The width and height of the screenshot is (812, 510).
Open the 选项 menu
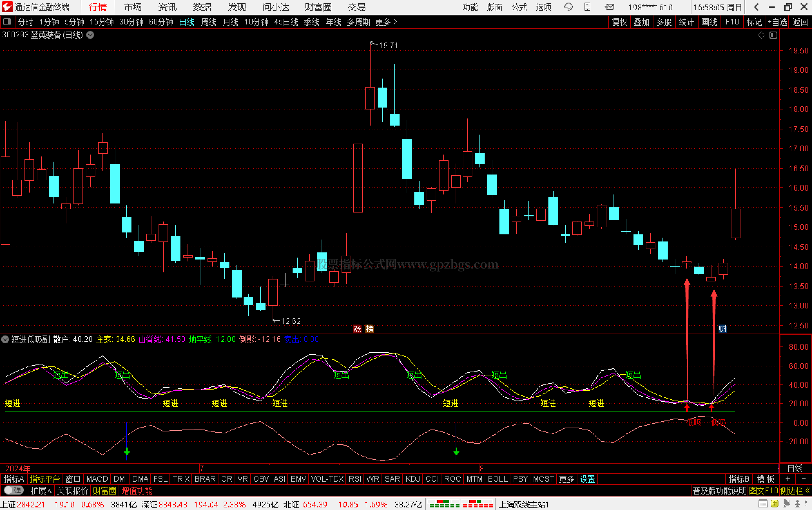tap(544, 7)
